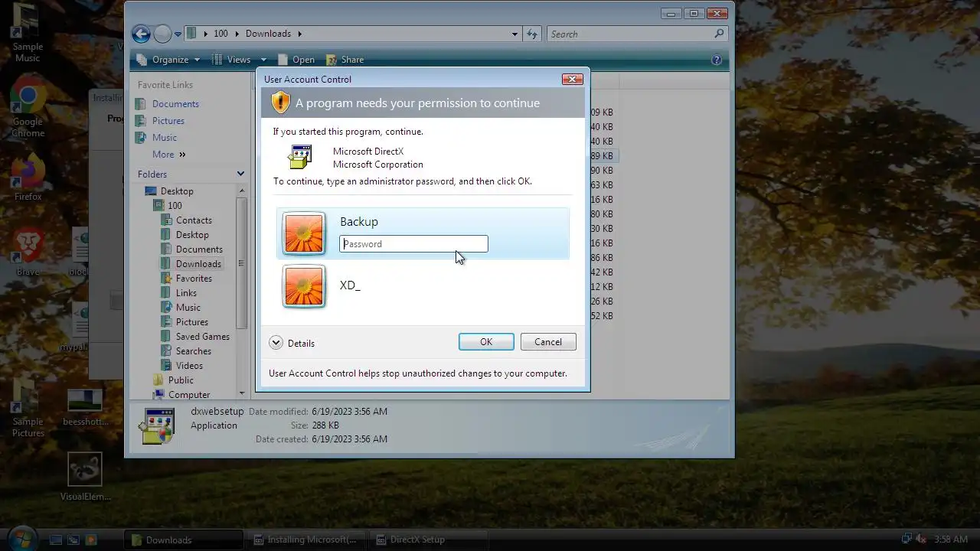The image size is (980, 551).
Task: Click folder tree scrollbar up arrow
Action: [242, 191]
